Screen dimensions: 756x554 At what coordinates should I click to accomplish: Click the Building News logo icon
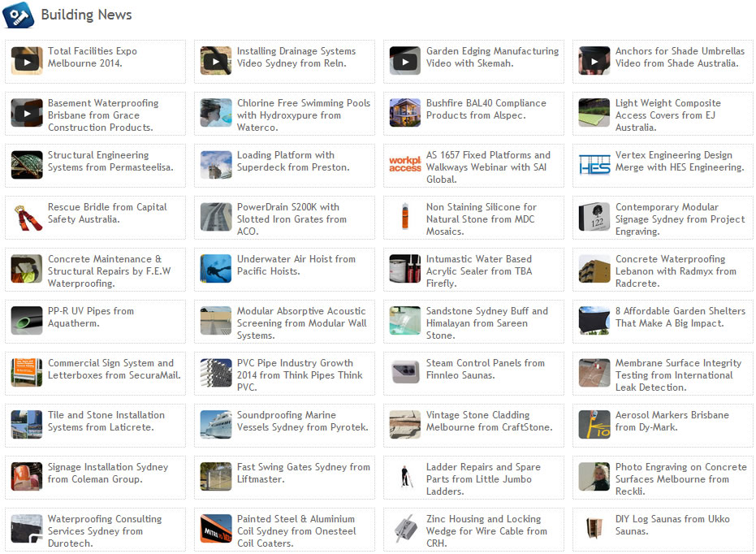pos(19,15)
